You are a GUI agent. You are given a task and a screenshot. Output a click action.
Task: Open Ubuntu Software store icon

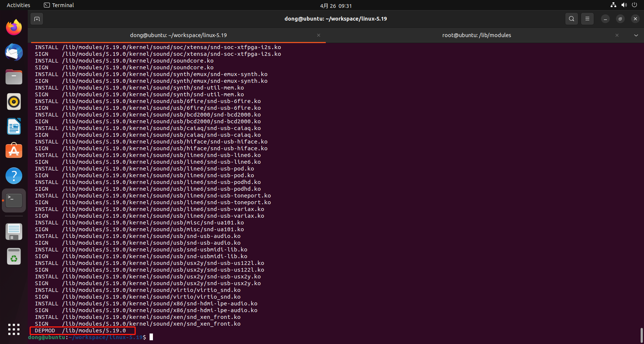(x=14, y=151)
